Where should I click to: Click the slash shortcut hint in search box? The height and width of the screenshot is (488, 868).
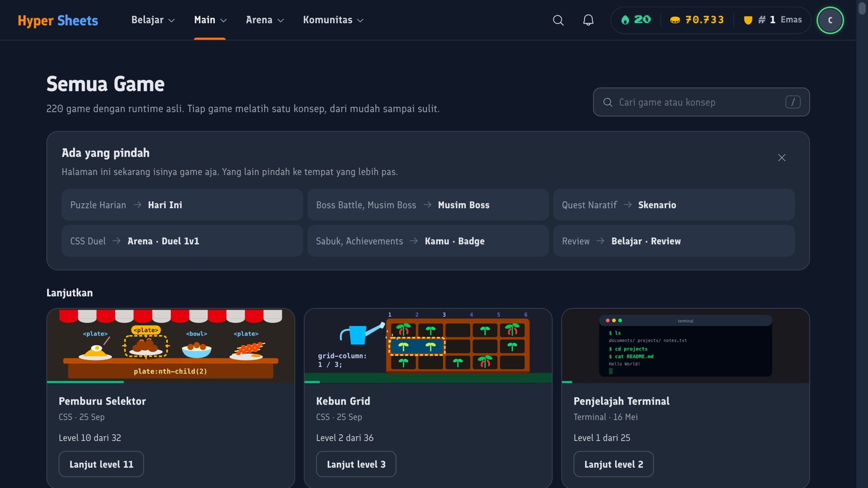tap(793, 102)
